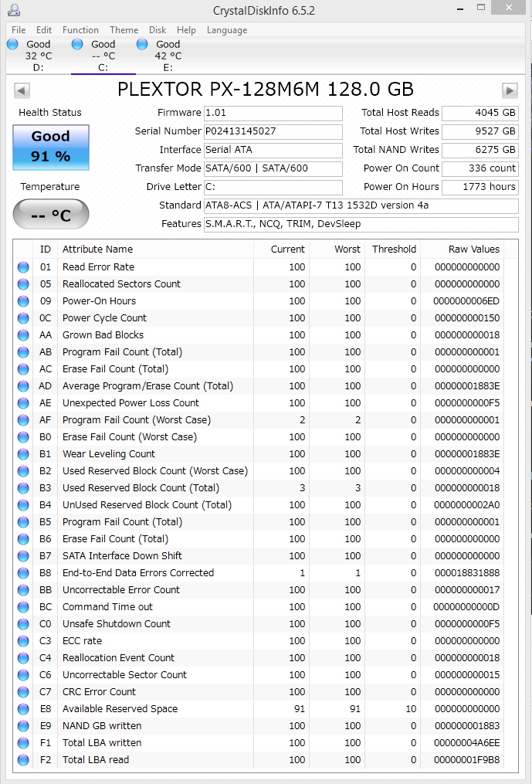Open the Function menu
This screenshot has width=532, height=784.
(80, 30)
